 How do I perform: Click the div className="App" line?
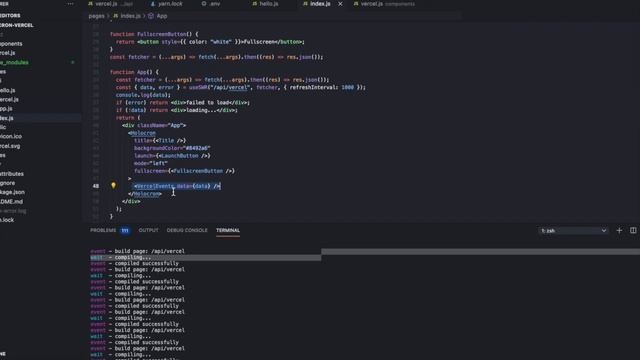tap(154, 125)
